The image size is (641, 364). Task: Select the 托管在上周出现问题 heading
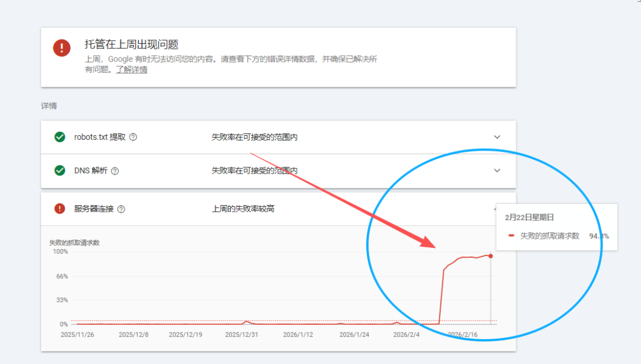pos(131,44)
